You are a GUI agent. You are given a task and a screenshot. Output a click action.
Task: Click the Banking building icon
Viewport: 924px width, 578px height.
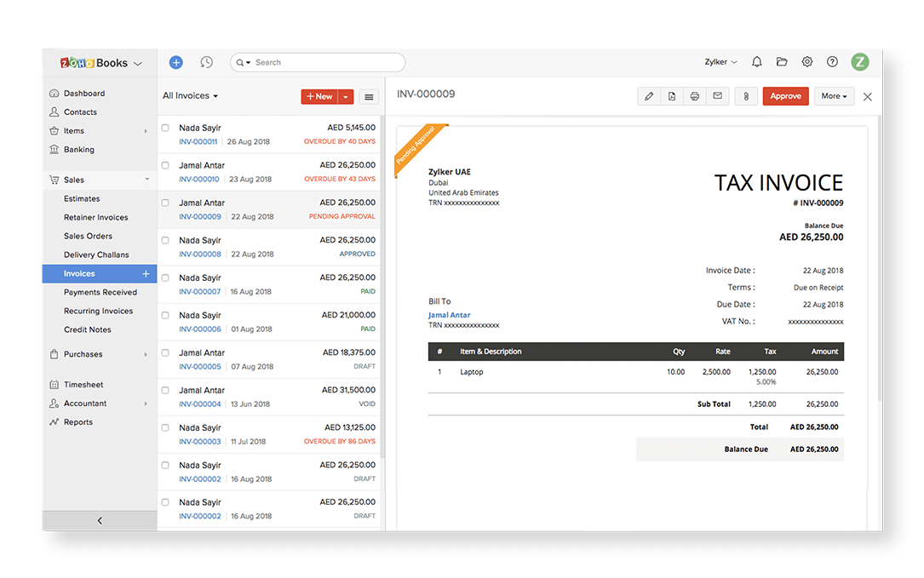(x=55, y=149)
